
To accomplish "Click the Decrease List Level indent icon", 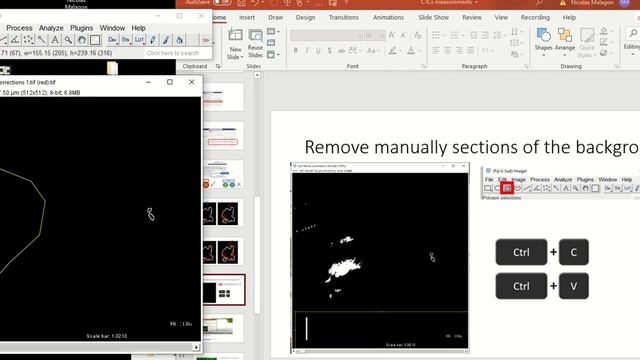I will coord(473,36).
